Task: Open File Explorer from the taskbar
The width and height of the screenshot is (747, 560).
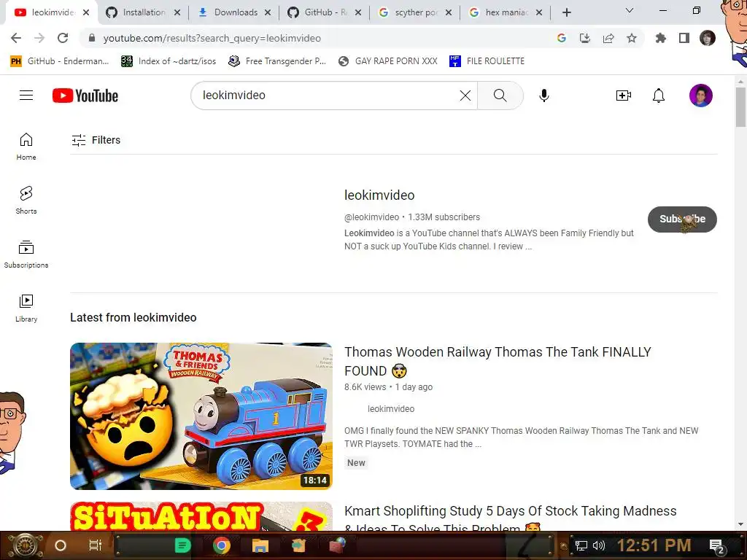Action: click(260, 545)
